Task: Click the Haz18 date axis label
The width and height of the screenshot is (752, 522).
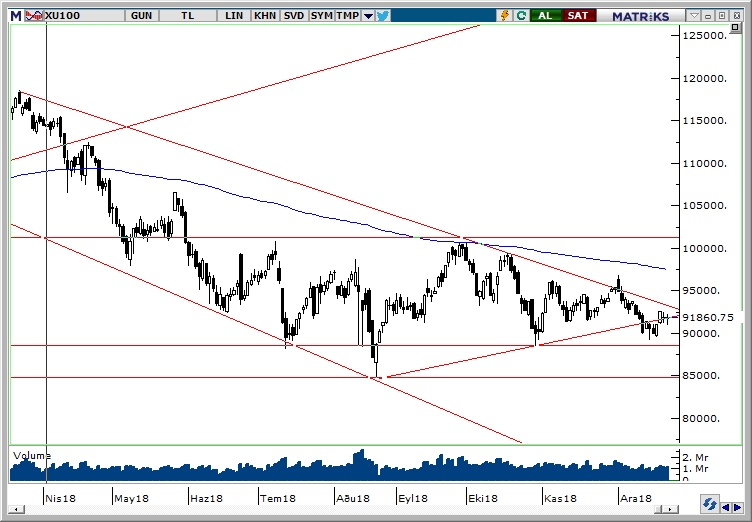Action: tap(206, 498)
